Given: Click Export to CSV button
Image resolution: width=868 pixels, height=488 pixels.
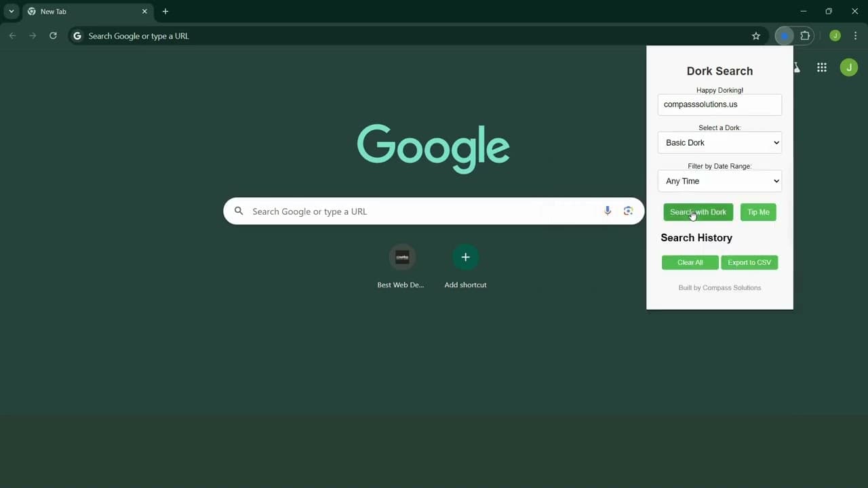Looking at the screenshot, I should pos(749,262).
